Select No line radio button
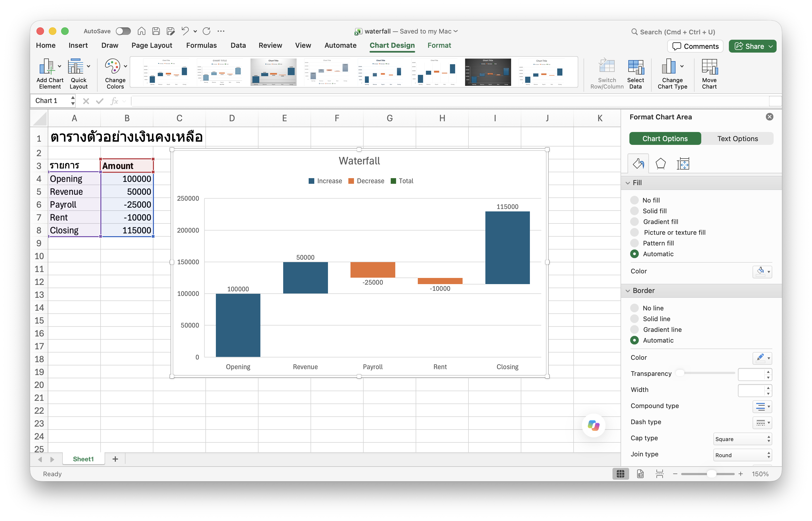 pos(634,308)
